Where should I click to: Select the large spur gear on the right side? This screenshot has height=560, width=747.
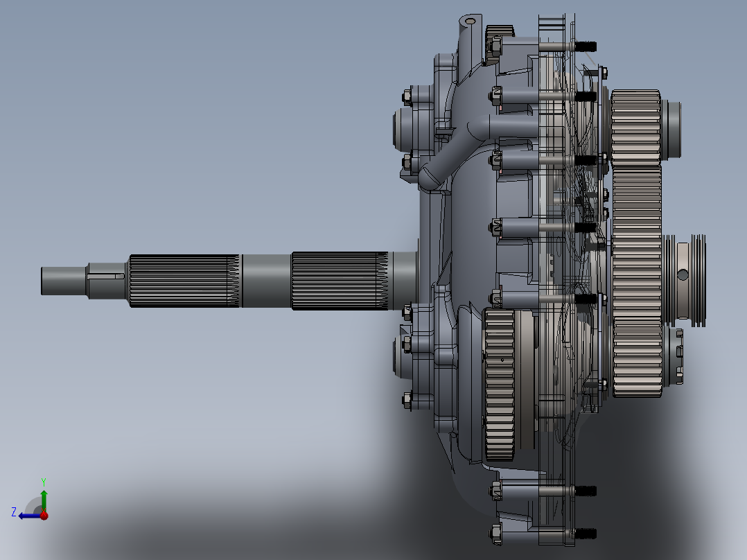(637, 281)
